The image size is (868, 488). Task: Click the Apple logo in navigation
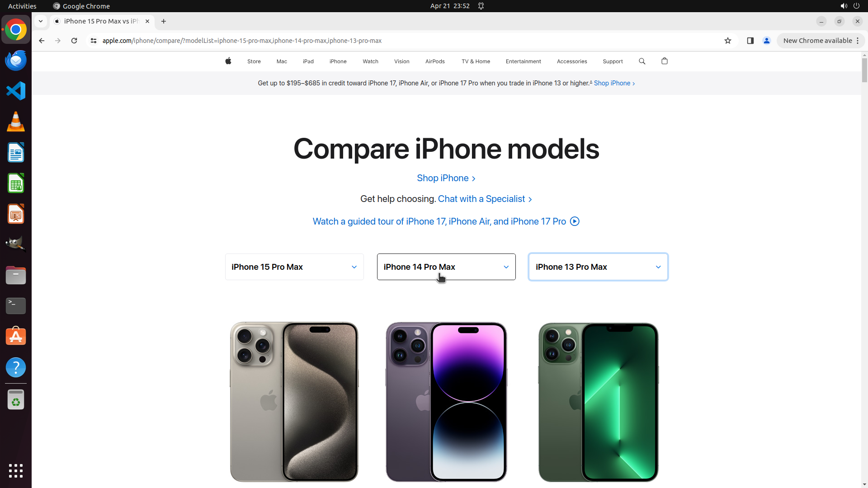pos(228,61)
